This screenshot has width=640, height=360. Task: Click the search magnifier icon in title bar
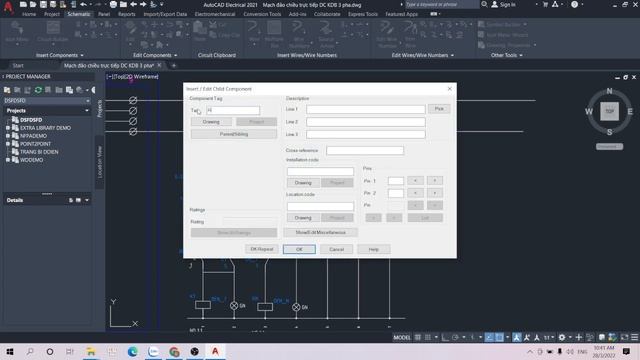[x=484, y=4]
